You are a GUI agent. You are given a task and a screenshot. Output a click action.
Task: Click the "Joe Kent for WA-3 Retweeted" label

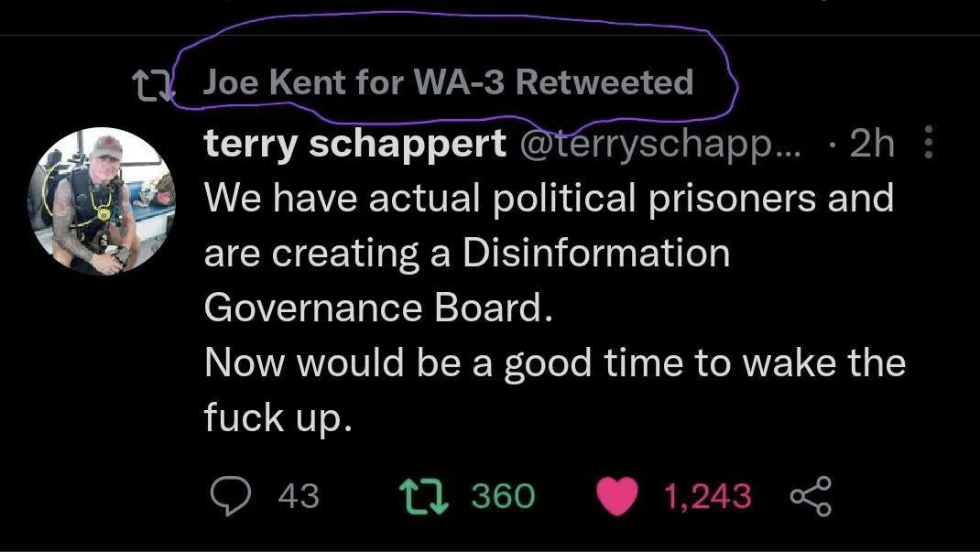coord(448,82)
